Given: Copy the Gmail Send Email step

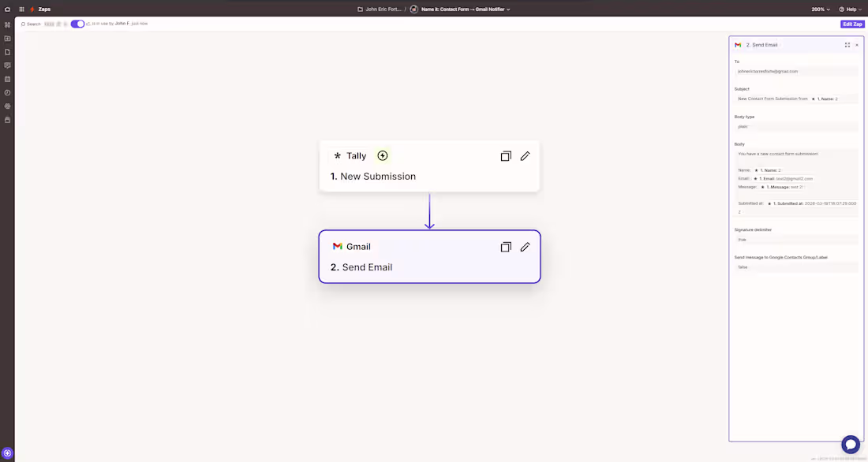Looking at the screenshot, I should 506,247.
